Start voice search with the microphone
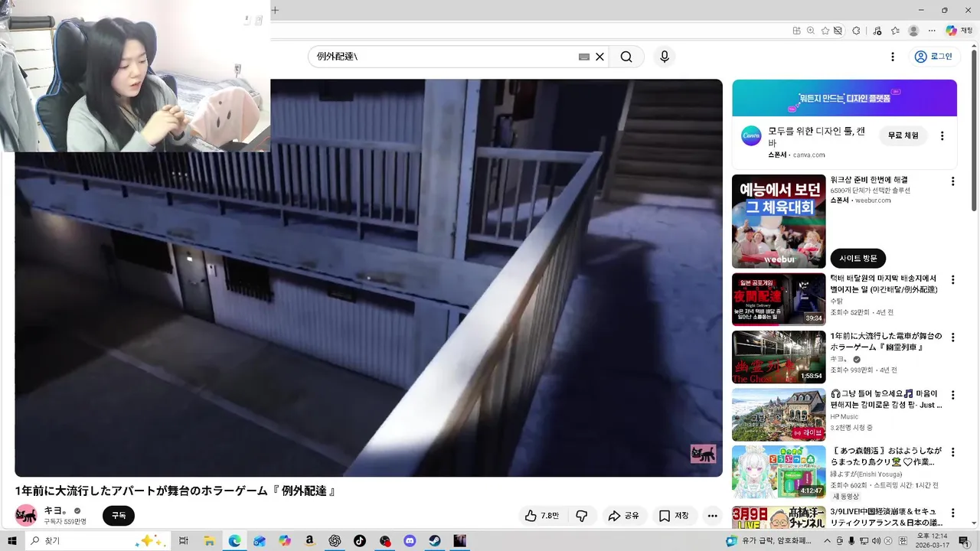980x551 pixels. (665, 57)
